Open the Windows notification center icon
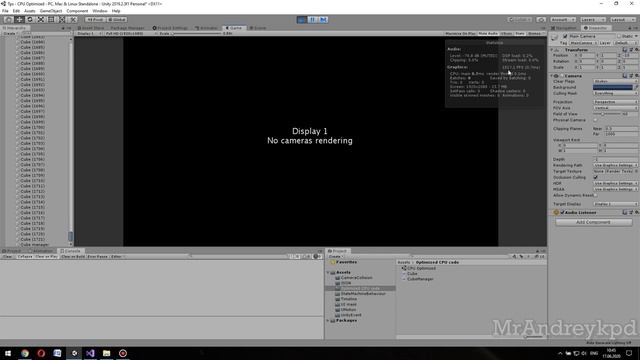Image resolution: width=640 pixels, height=360 pixels. point(629,353)
